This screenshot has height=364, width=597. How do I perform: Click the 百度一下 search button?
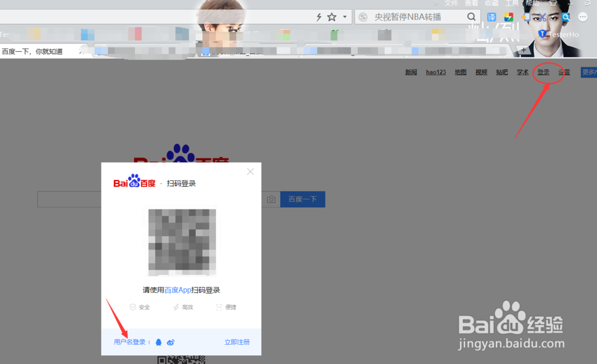pos(303,199)
